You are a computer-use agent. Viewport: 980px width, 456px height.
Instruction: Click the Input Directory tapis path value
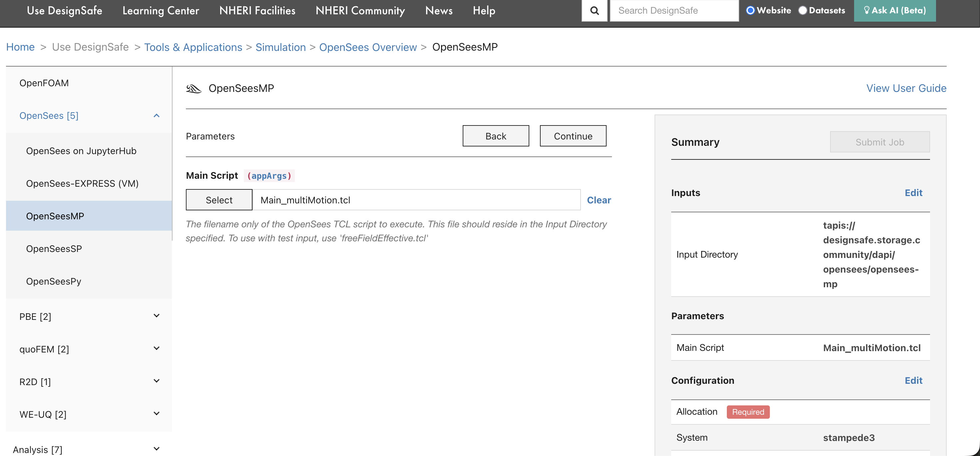(x=872, y=255)
